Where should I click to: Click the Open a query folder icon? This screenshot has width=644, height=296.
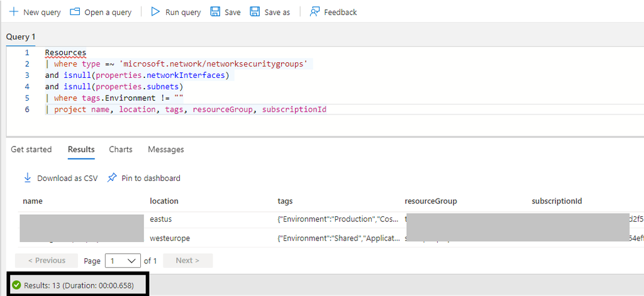point(75,12)
